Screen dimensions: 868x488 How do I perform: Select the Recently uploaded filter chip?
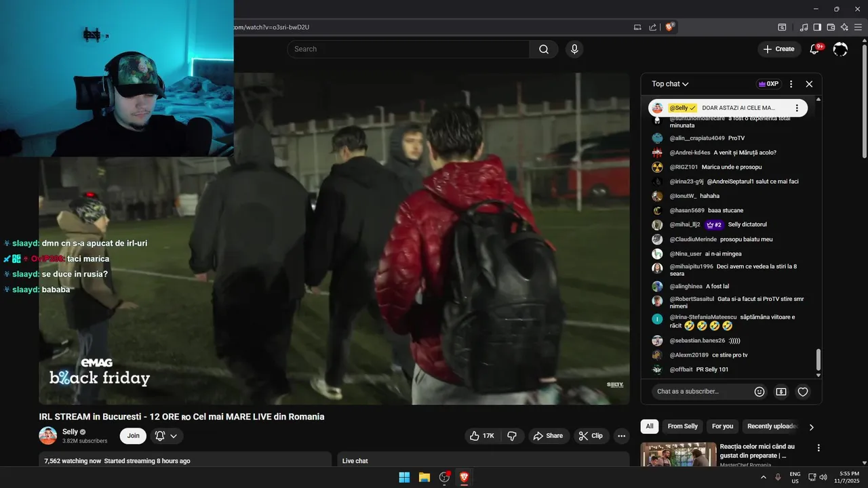(x=772, y=426)
